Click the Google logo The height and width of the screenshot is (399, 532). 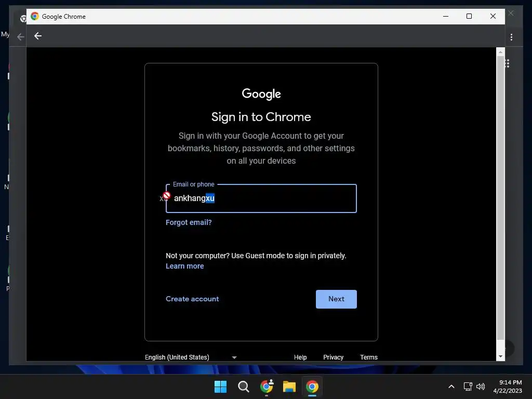261,94
